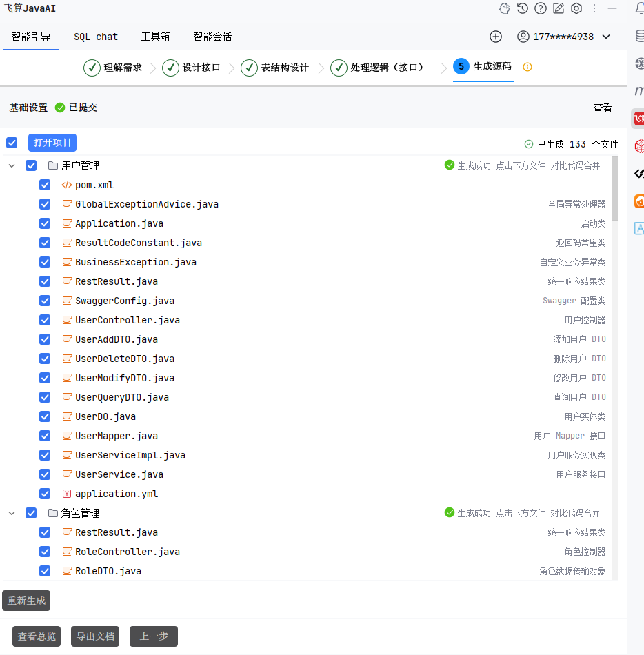Go to the 生成源码 step

pyautogui.click(x=483, y=67)
